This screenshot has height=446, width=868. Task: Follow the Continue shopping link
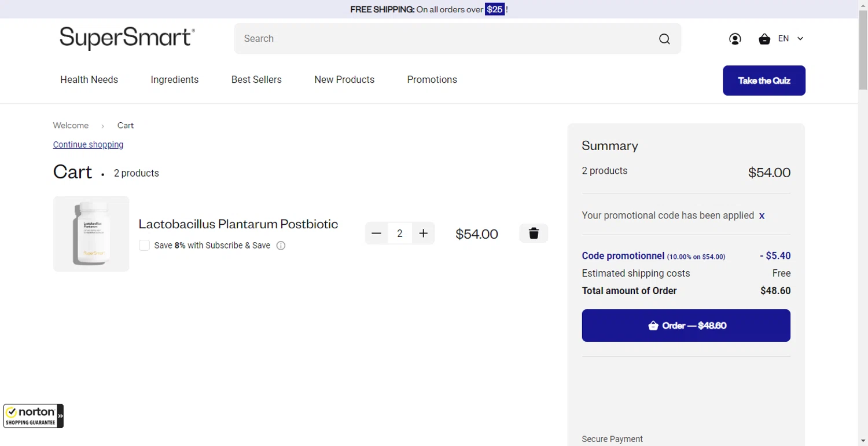88,145
